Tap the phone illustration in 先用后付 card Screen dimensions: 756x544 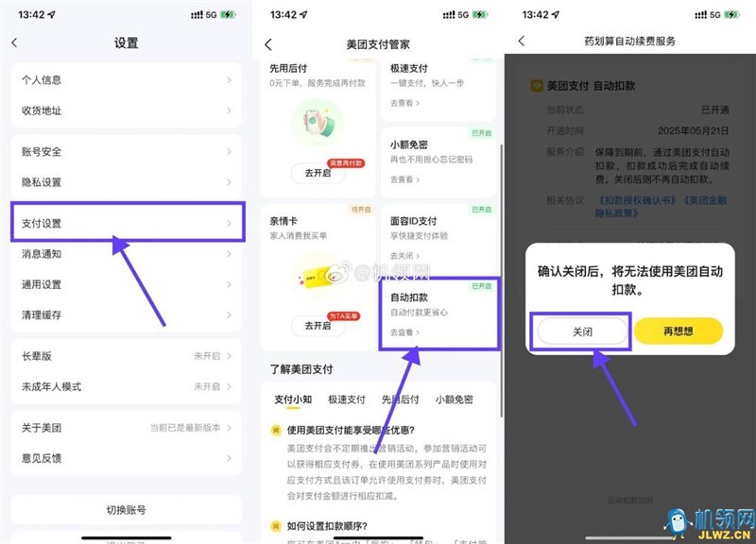pos(318,123)
